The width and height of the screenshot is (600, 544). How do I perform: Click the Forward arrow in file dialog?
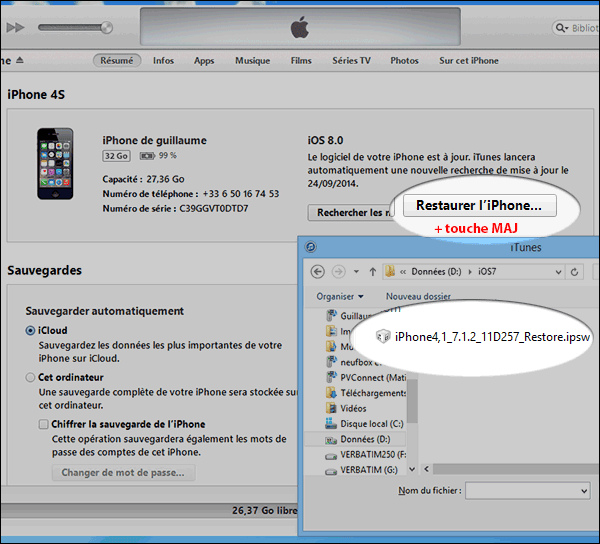(338, 272)
